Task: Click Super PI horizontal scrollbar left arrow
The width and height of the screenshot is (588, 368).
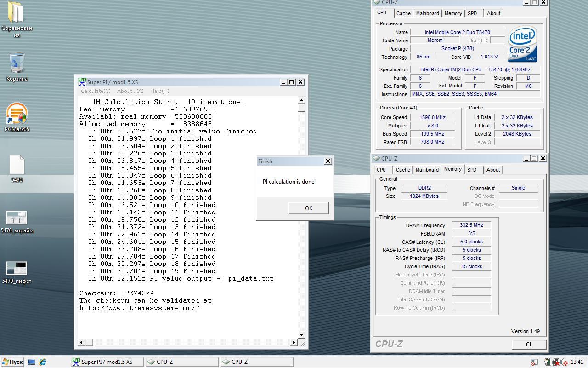Action: 81,342
